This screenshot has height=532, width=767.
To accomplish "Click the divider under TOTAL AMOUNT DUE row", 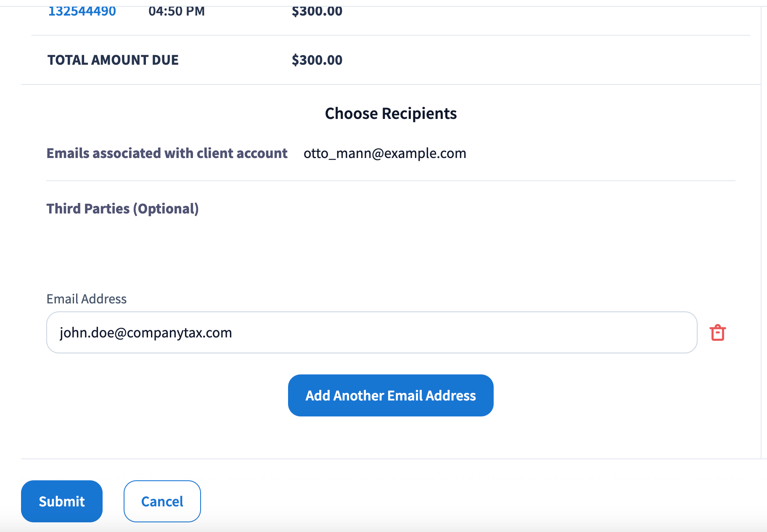I will (x=391, y=84).
